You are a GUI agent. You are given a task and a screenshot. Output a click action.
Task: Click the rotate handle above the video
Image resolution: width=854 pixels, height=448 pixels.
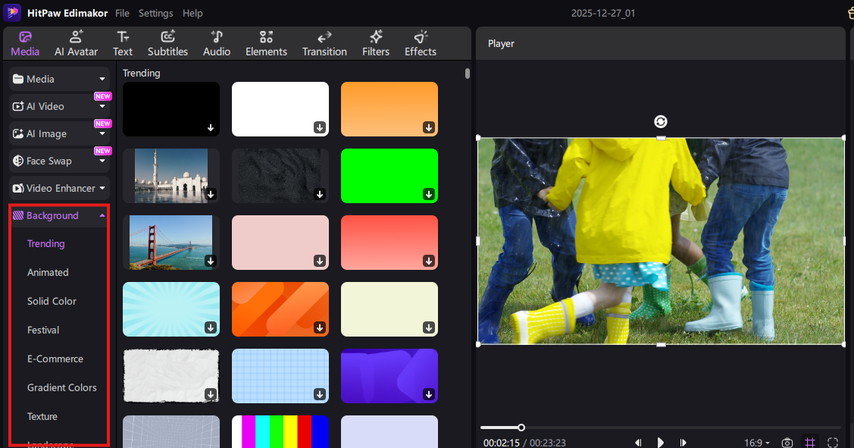coord(661,121)
